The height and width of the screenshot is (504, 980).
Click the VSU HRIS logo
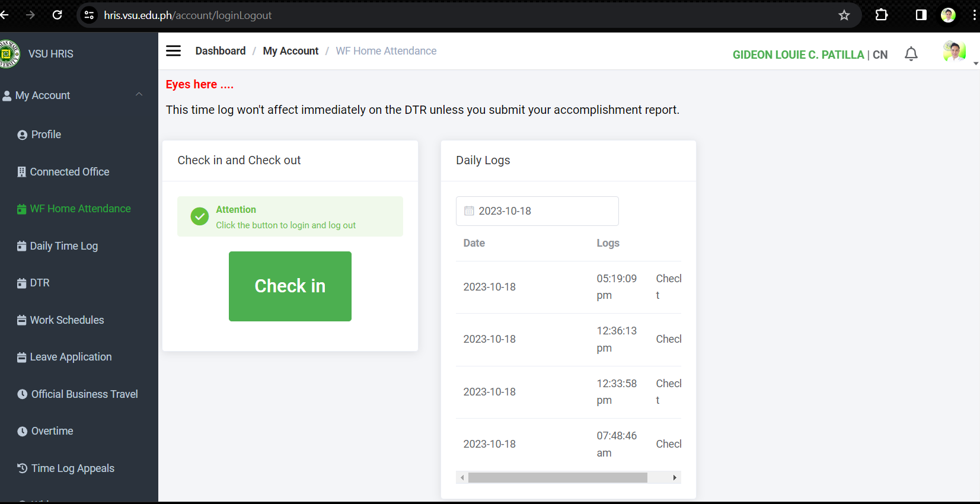pos(8,54)
